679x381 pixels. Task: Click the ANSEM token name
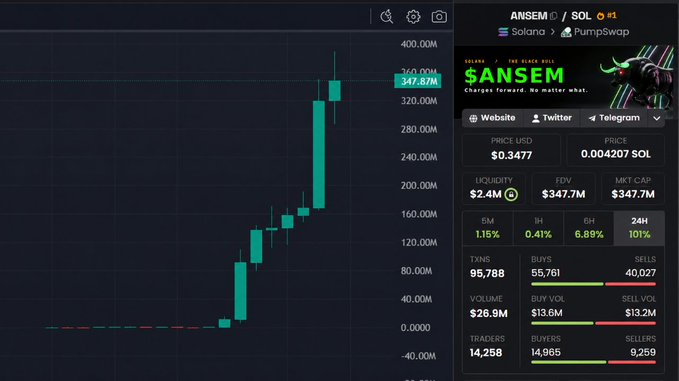point(528,16)
